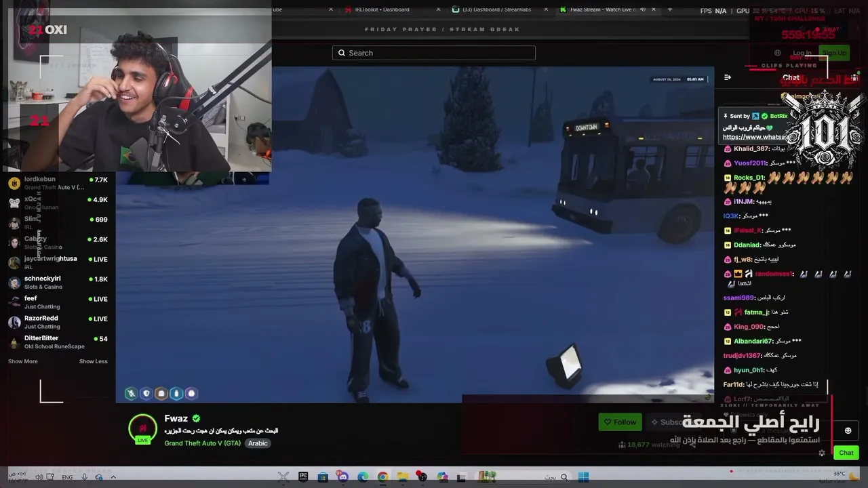Click the Kick search field
The width and height of the screenshot is (868, 488).
(434, 53)
